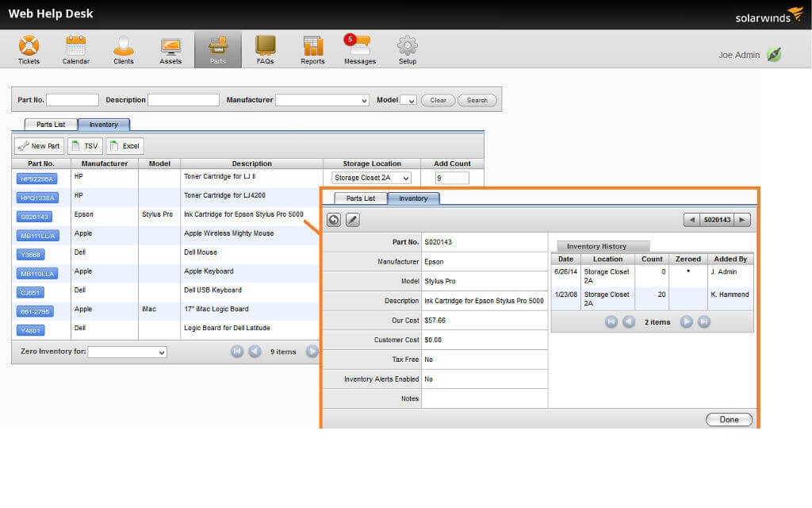This screenshot has width=812, height=508.
Task: Open the Setup section
Action: point(407,49)
